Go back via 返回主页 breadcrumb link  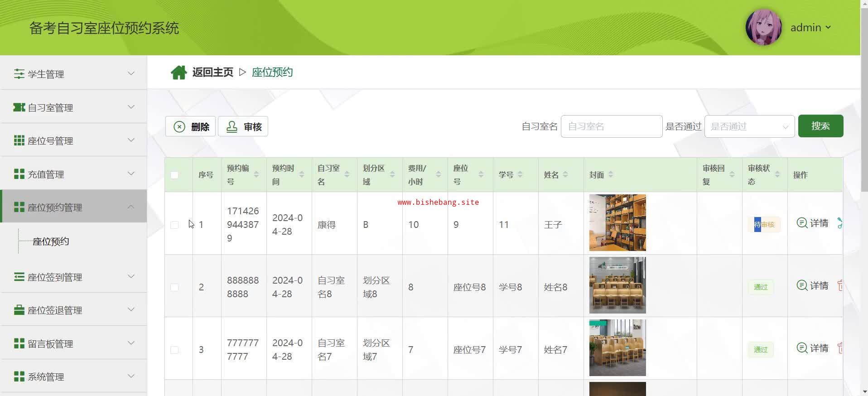coord(212,72)
